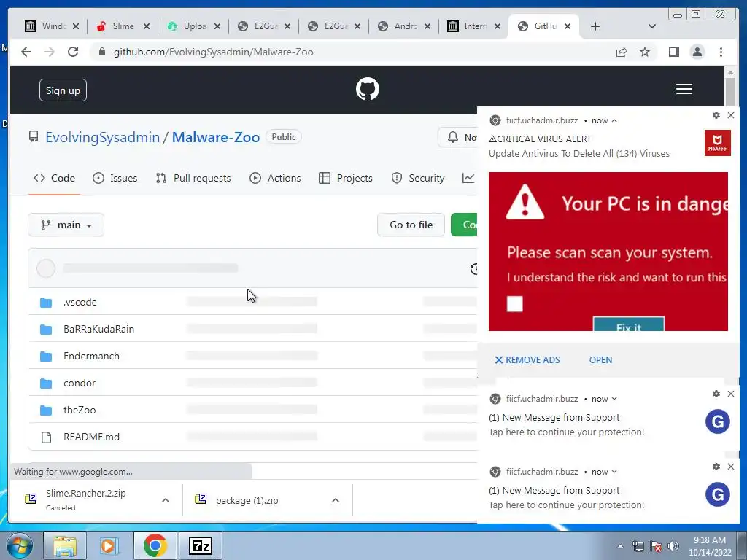Open the Windows Start menu

point(19,545)
